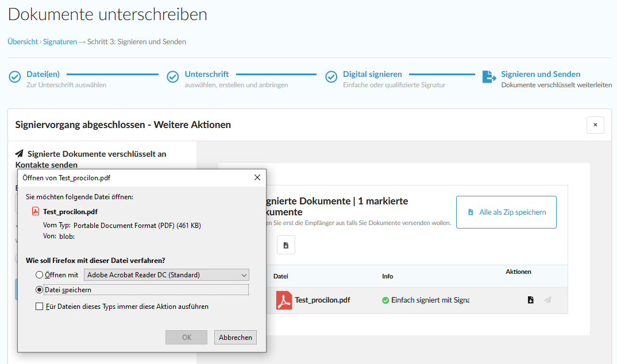This screenshot has height=364, width=617.
Task: Click the send paper-plane icon in Aktionen
Action: coord(547,300)
